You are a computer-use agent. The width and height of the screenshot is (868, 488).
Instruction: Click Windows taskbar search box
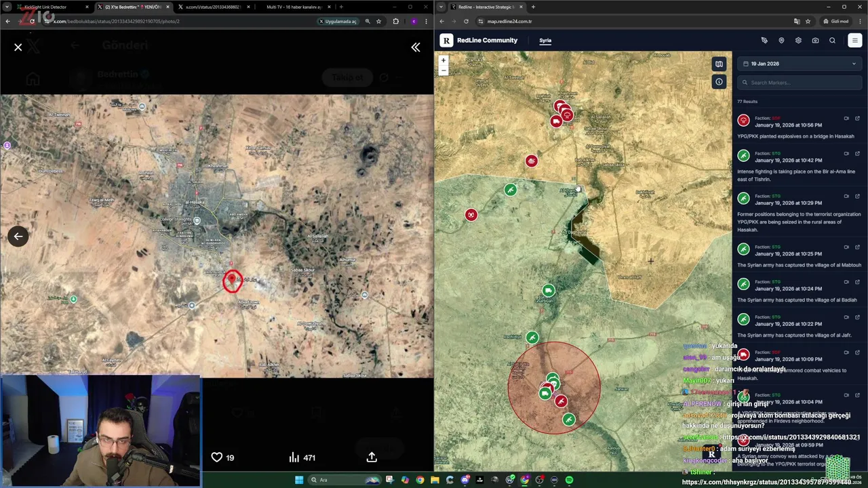click(x=346, y=480)
